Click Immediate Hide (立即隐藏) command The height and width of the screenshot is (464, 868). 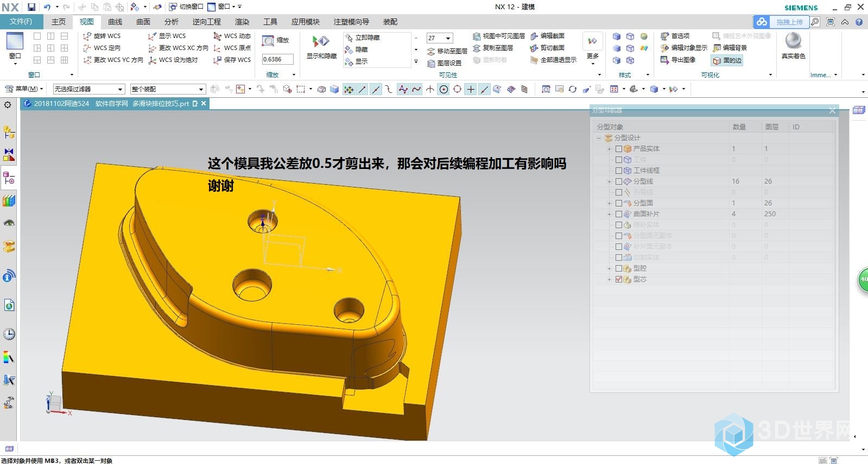point(363,37)
